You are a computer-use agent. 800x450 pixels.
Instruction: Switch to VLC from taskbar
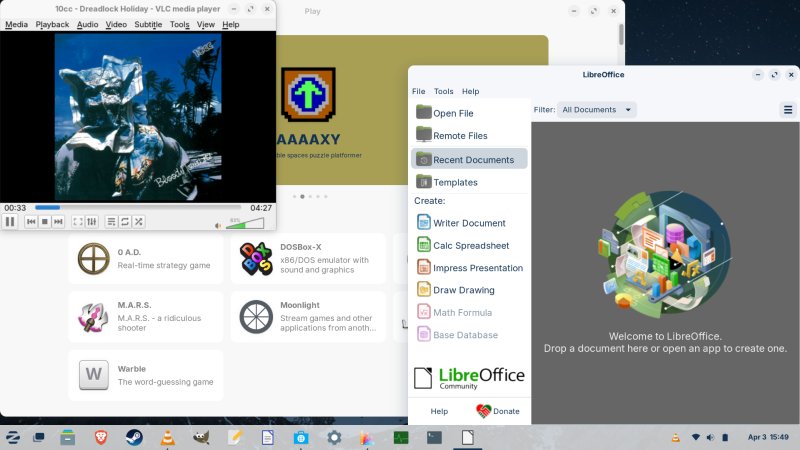[167, 437]
